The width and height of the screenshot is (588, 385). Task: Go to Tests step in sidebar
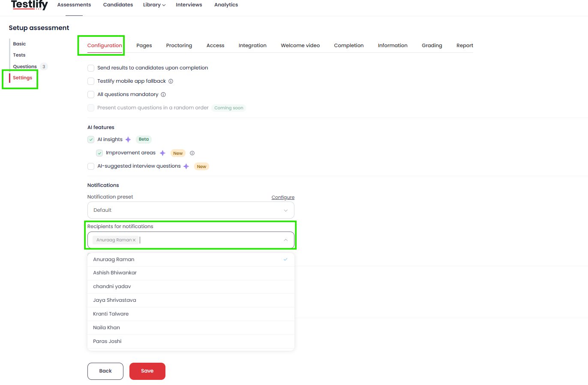tap(19, 55)
